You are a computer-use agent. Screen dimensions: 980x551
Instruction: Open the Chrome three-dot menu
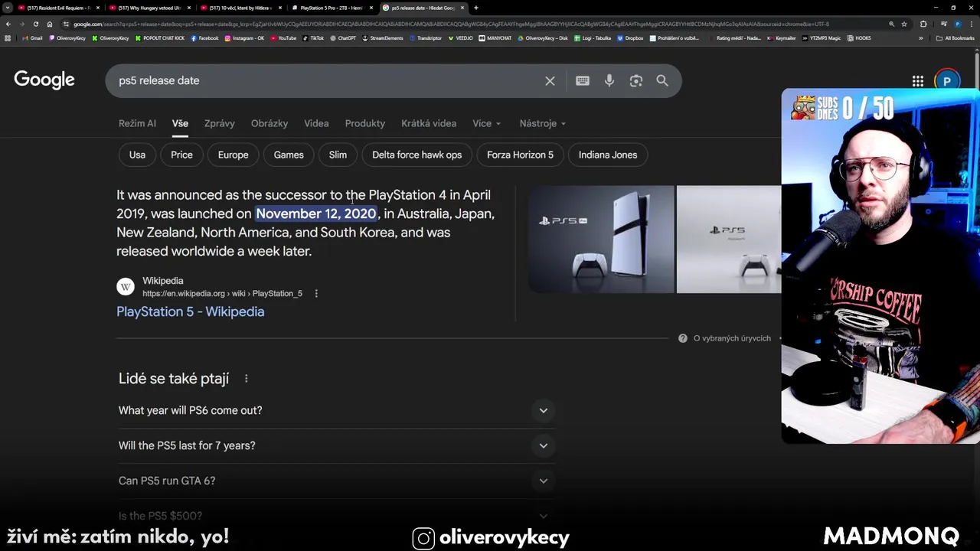tap(972, 24)
